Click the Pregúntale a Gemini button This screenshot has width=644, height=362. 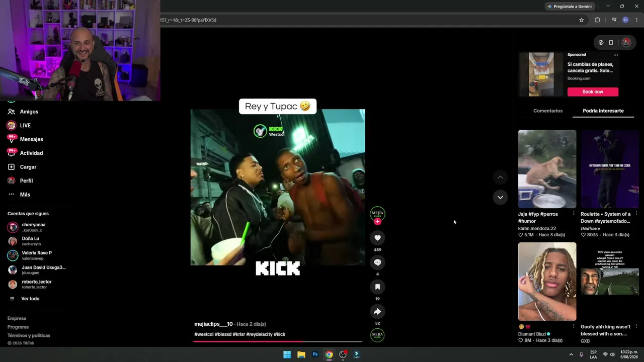(x=569, y=7)
